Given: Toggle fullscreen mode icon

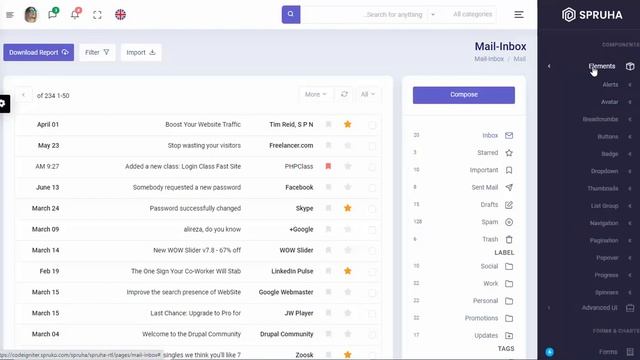Looking at the screenshot, I should pyautogui.click(x=97, y=15).
